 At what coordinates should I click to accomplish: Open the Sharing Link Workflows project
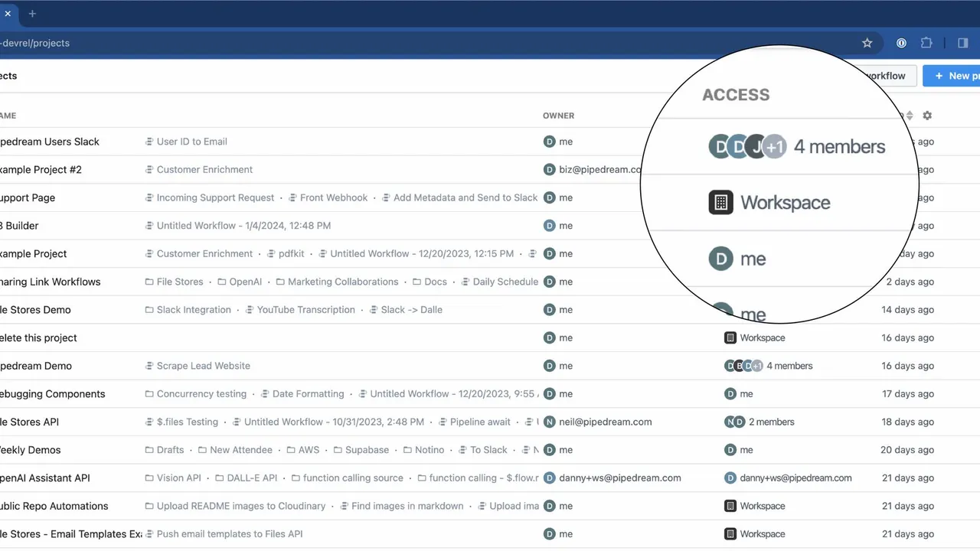[51, 282]
